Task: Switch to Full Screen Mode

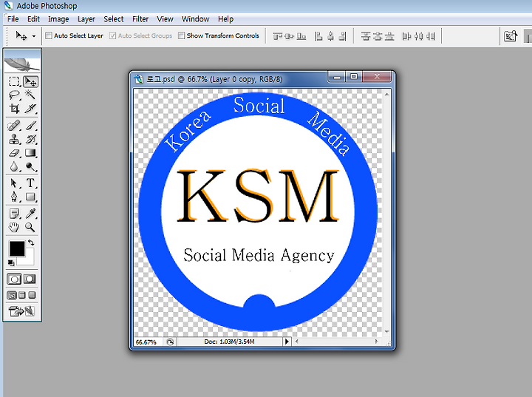Action: pyautogui.click(x=33, y=295)
